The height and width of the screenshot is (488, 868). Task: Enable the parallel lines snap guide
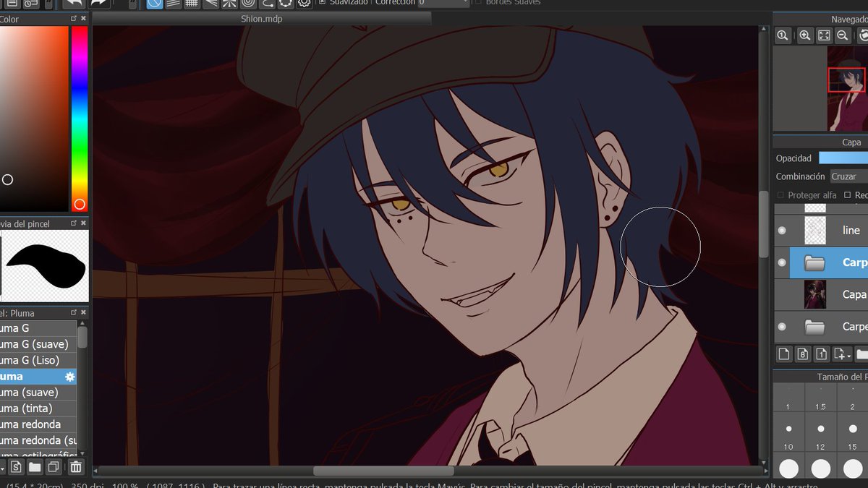coord(174,3)
